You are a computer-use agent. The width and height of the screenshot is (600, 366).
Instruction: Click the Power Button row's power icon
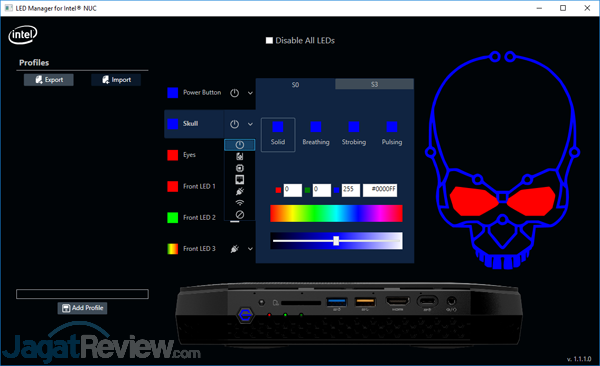[x=235, y=93]
